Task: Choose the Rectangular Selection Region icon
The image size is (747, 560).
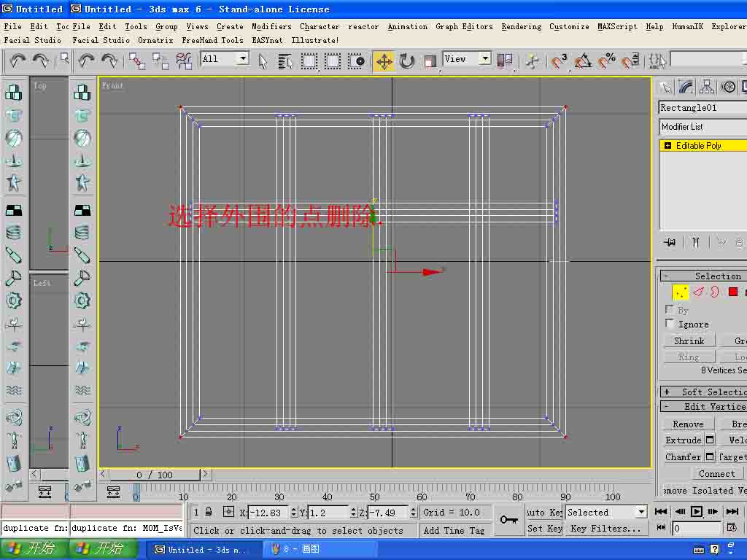Action: 309,61
